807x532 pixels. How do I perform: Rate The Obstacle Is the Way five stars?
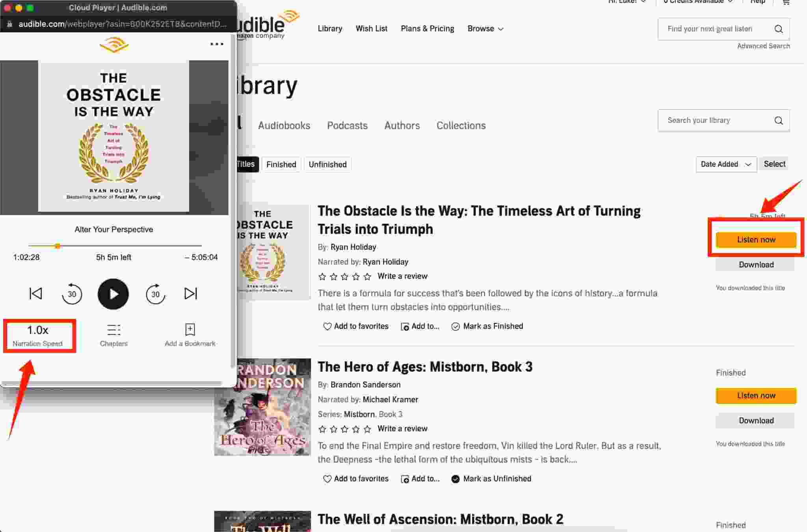point(367,276)
